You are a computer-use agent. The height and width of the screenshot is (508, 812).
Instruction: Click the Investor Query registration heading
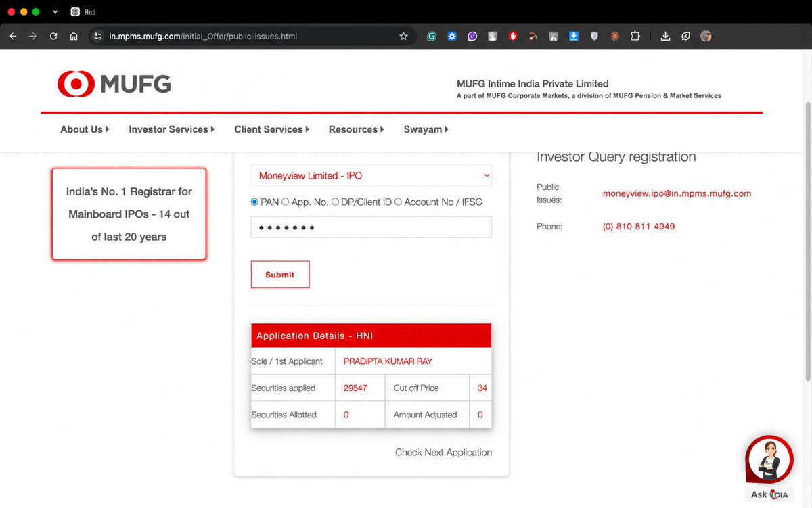(x=616, y=157)
